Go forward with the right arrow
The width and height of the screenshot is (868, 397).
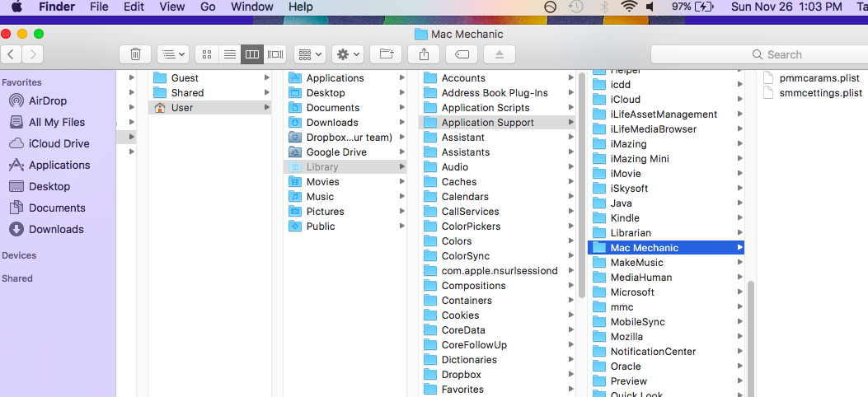click(33, 54)
